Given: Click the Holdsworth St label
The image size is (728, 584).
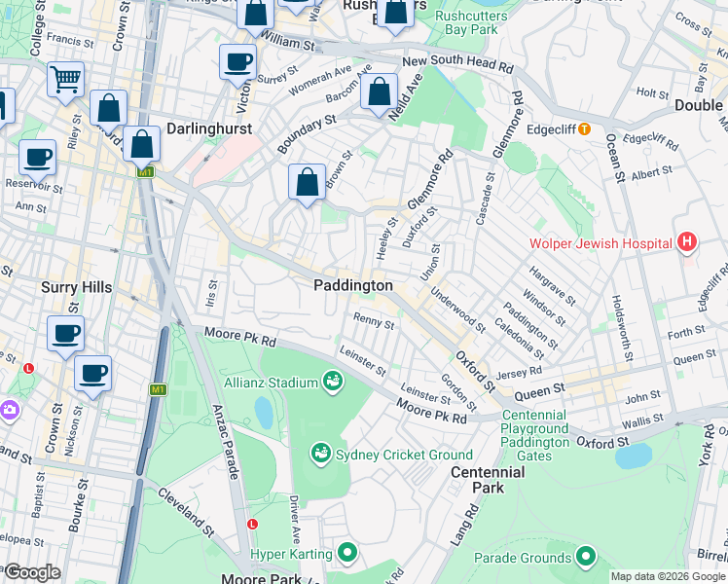Looking at the screenshot, I should 622,328.
